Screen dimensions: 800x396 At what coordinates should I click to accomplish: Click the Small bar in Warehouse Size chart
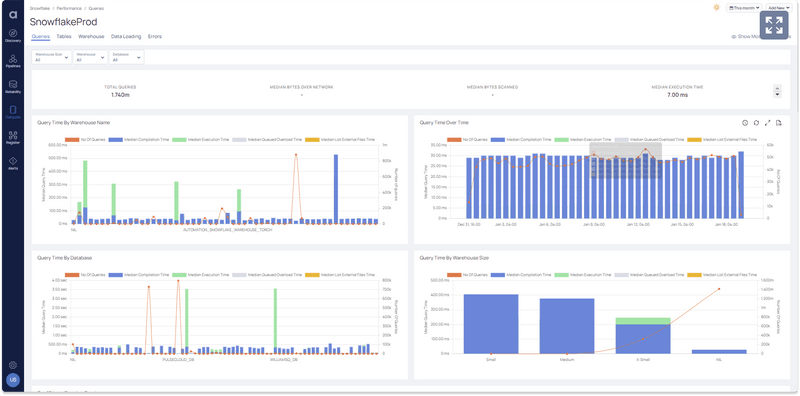click(491, 324)
